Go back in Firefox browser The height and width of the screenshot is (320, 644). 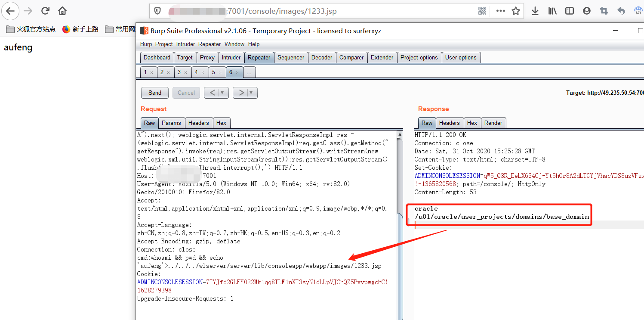(x=10, y=11)
